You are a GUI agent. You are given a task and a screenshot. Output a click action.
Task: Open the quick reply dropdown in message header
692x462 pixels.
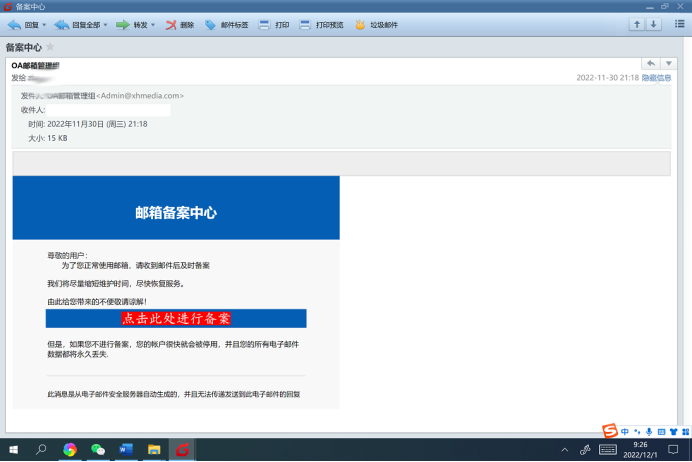pyautogui.click(x=669, y=64)
